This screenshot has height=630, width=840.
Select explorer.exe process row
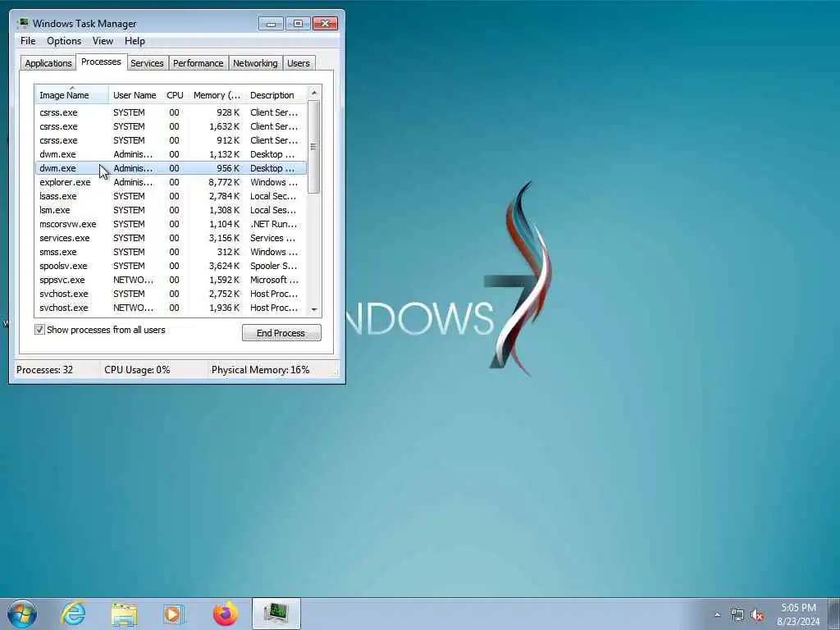click(171, 182)
